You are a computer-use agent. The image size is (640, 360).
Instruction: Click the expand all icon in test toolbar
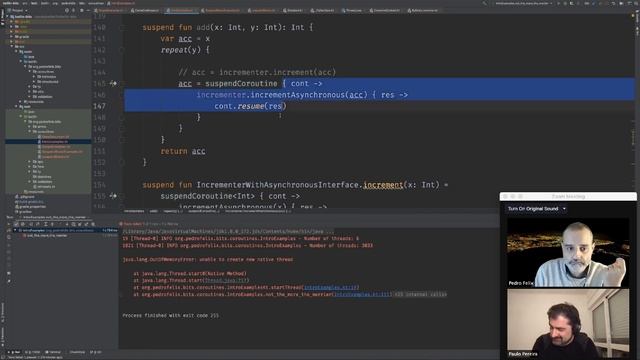coord(45,224)
